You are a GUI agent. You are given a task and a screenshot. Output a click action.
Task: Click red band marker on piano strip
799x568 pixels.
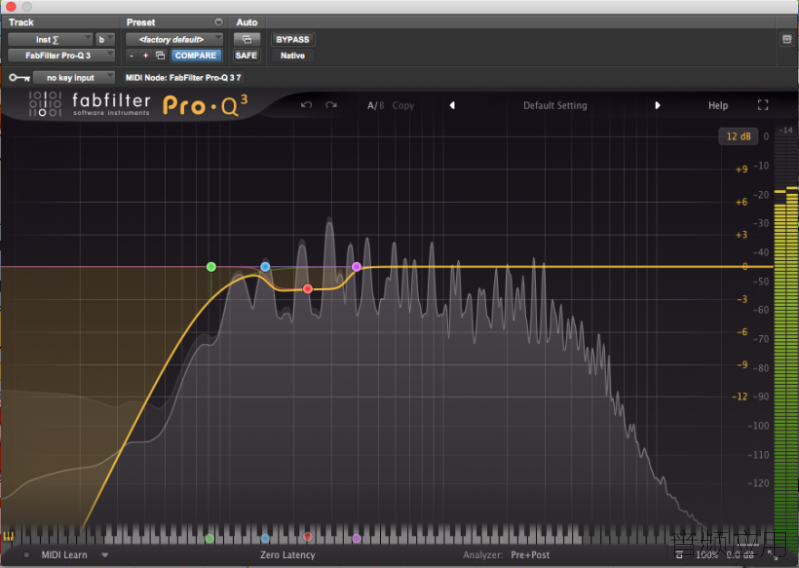click(x=307, y=536)
